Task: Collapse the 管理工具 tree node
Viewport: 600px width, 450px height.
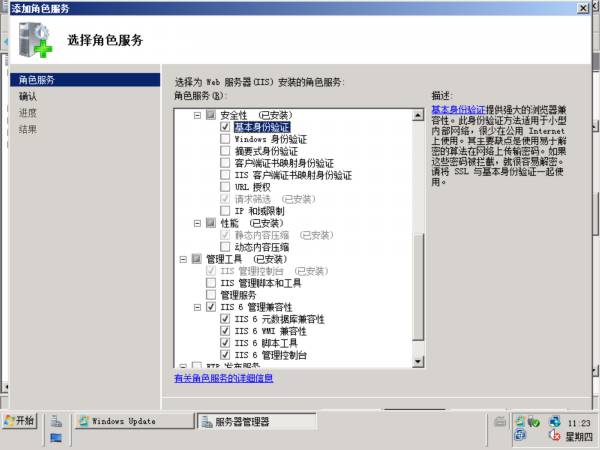Action: (x=183, y=259)
